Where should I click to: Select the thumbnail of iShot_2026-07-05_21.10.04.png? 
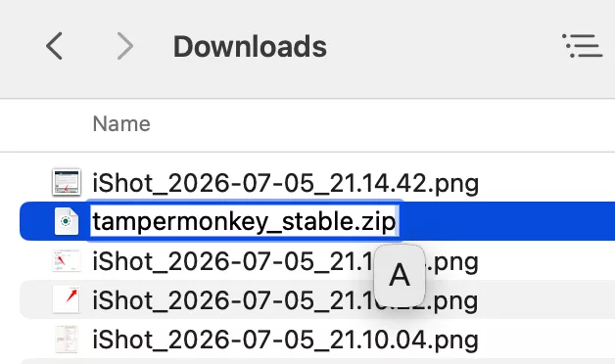[67, 339]
